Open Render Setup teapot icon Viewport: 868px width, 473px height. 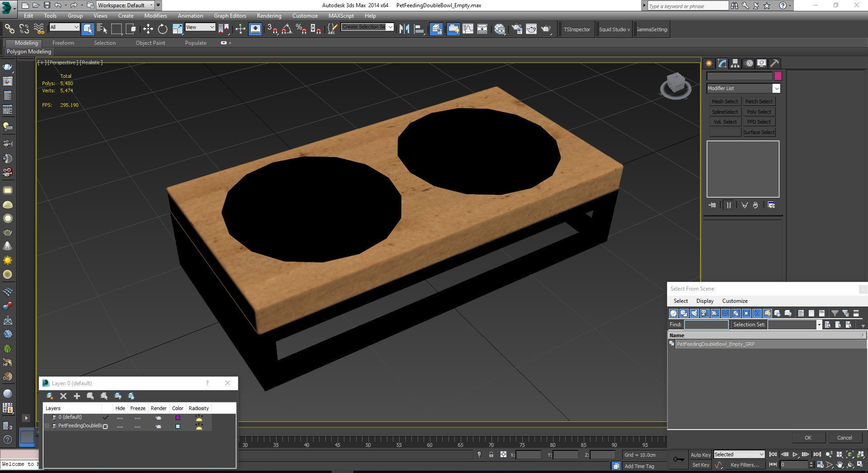516,29
